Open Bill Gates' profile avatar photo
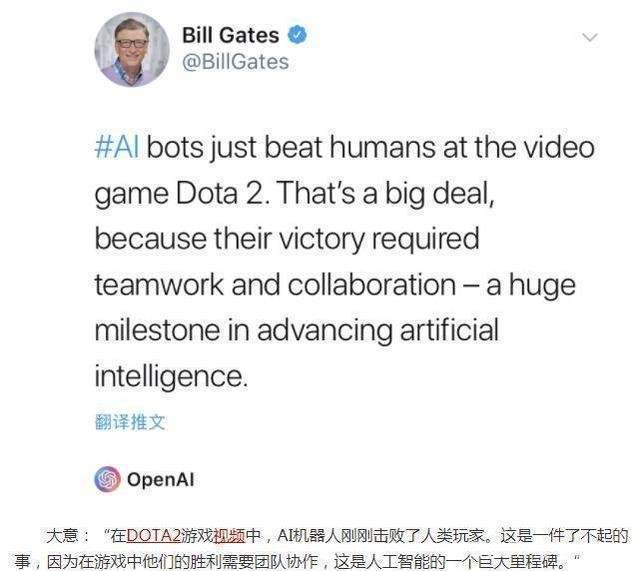The width and height of the screenshot is (640, 571). coord(132,49)
